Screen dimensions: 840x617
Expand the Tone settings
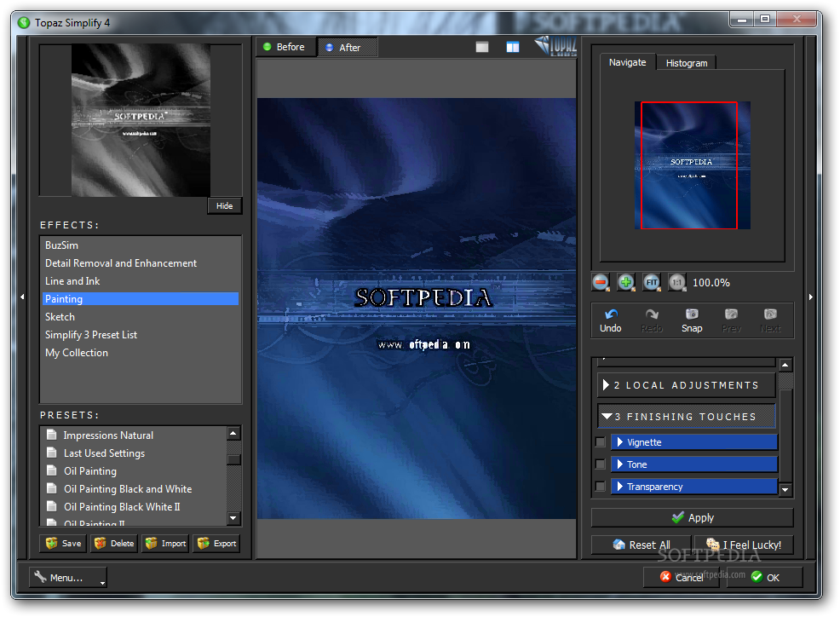click(693, 464)
